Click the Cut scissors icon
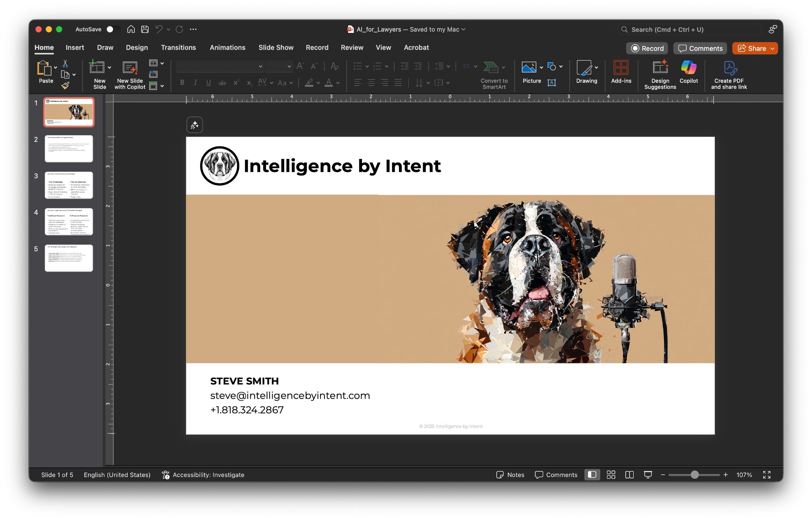Image resolution: width=812 pixels, height=520 pixels. pyautogui.click(x=65, y=63)
